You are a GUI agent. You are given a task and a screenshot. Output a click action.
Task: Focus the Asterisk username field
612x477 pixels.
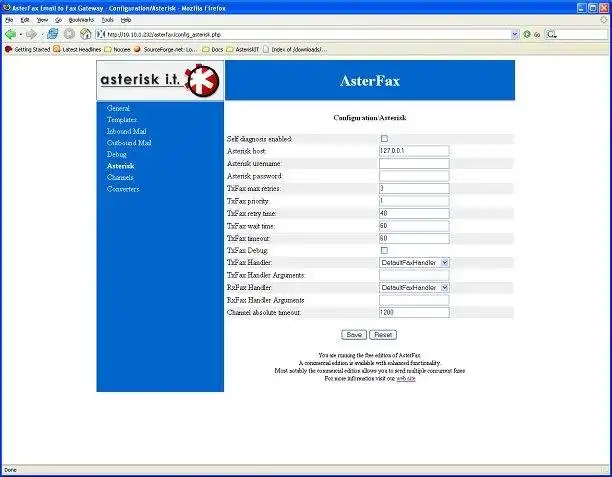414,163
